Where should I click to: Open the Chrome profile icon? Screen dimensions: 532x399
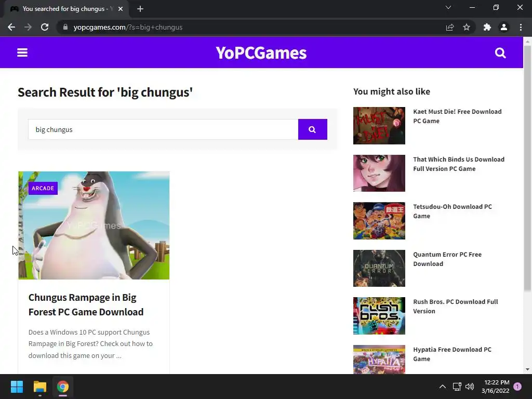504,27
